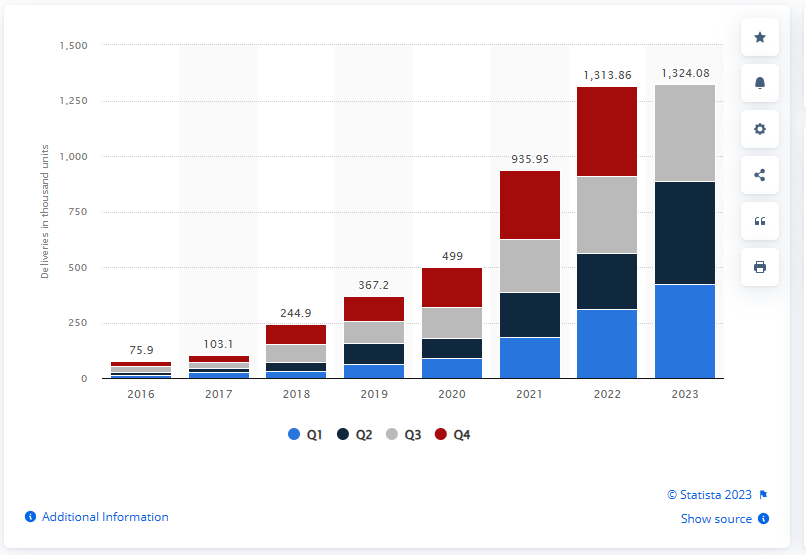Screen dimensions: 806x555
Task: Click the 750 y-axis value
Action: pos(78,212)
